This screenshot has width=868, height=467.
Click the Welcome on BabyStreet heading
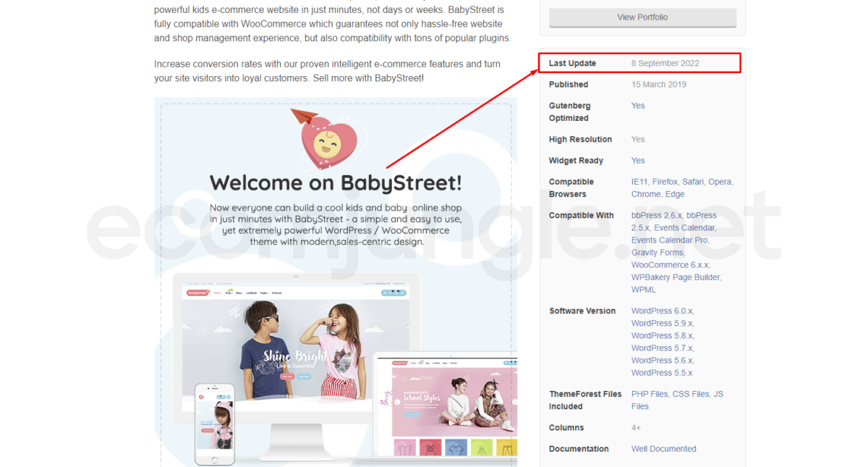click(336, 182)
